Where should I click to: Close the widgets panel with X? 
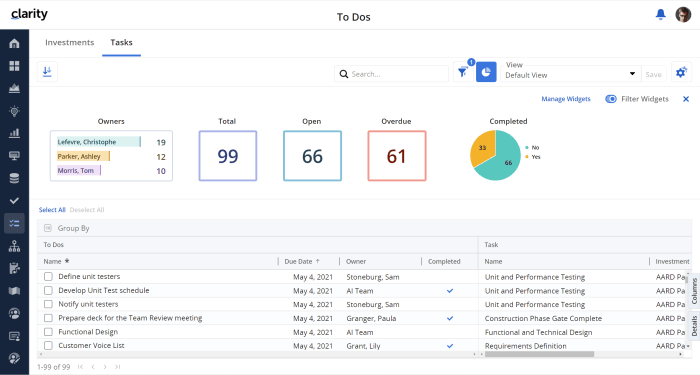pos(686,99)
